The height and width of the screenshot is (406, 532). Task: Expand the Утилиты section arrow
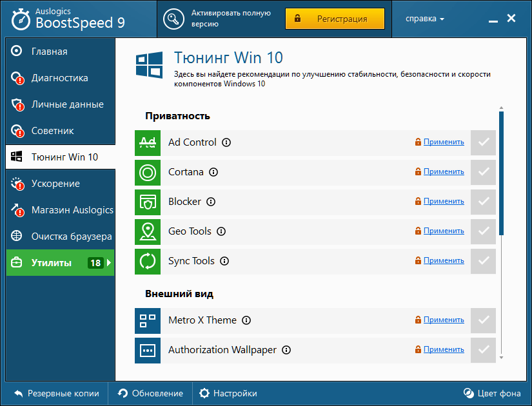109,263
